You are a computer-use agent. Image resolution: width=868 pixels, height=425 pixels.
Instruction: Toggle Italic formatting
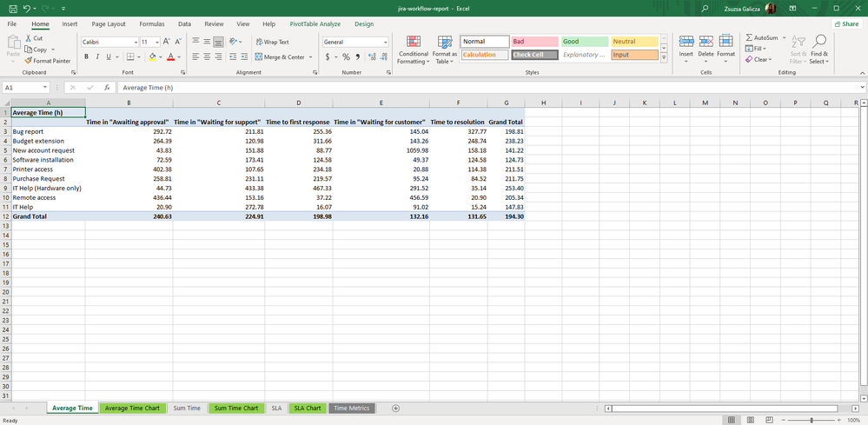[x=97, y=57]
